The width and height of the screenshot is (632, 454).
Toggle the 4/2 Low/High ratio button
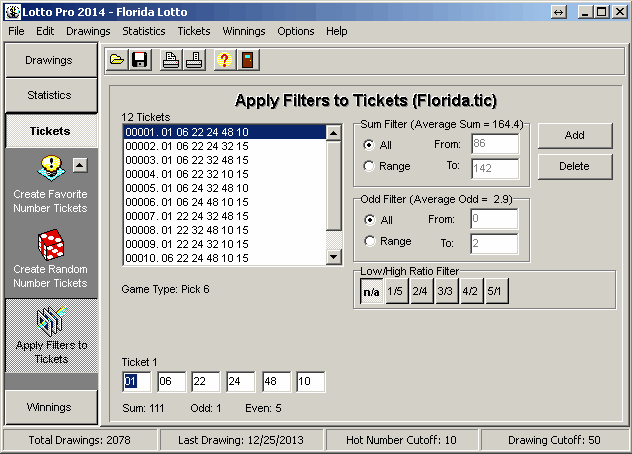click(x=470, y=291)
